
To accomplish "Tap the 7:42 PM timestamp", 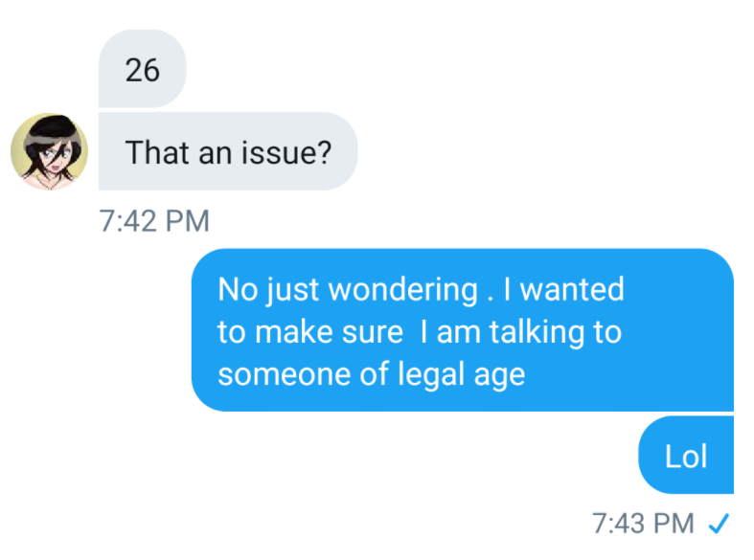I will pos(154,221).
